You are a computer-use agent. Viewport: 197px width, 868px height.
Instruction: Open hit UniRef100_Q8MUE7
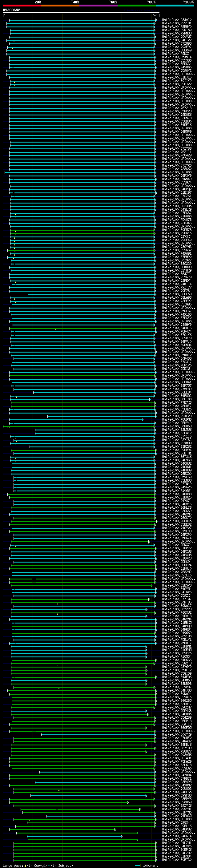pos(176,406)
